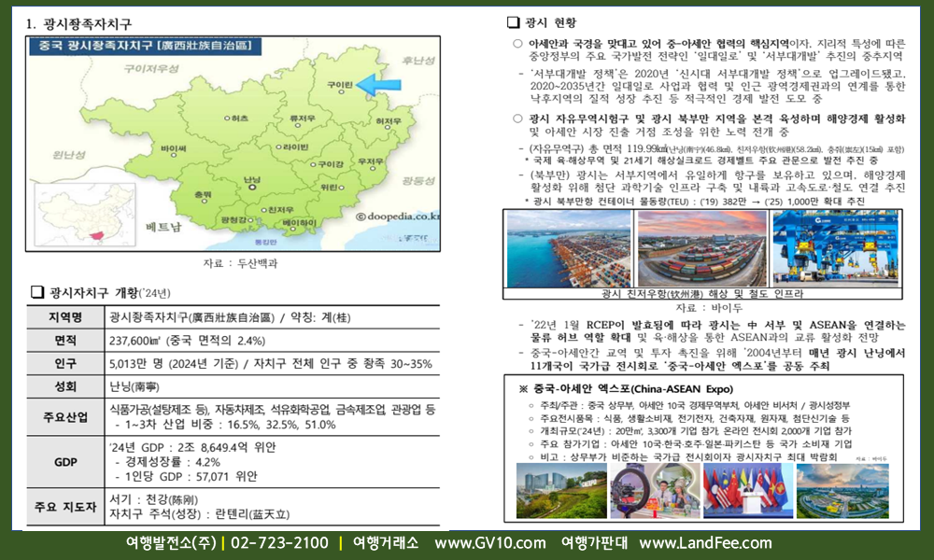Open the sunset container rail yard photo

[702, 249]
